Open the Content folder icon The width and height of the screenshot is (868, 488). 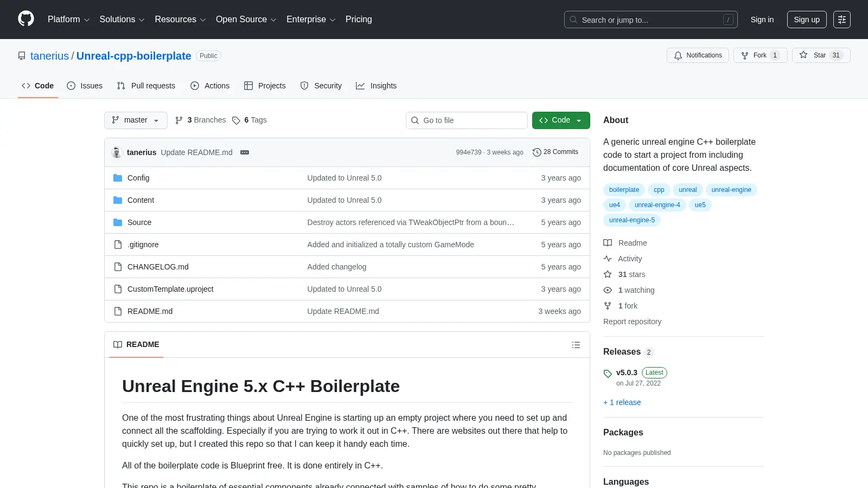tap(118, 200)
